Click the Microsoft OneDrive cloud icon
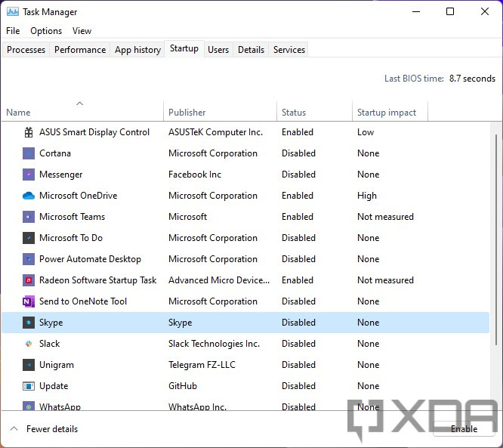Image resolution: width=503 pixels, height=448 pixels. (29, 196)
